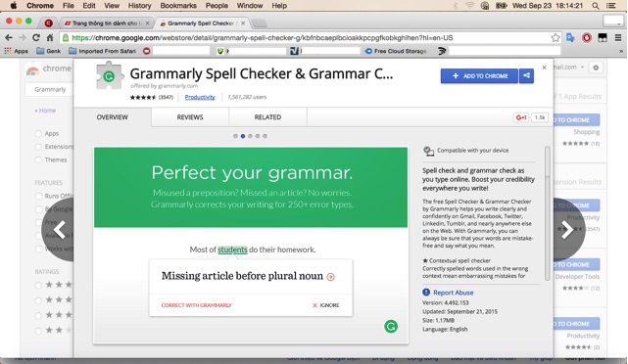Screen dimensions: 628x364
Task: Reload the page with refresh icon
Action: [x=36, y=37]
